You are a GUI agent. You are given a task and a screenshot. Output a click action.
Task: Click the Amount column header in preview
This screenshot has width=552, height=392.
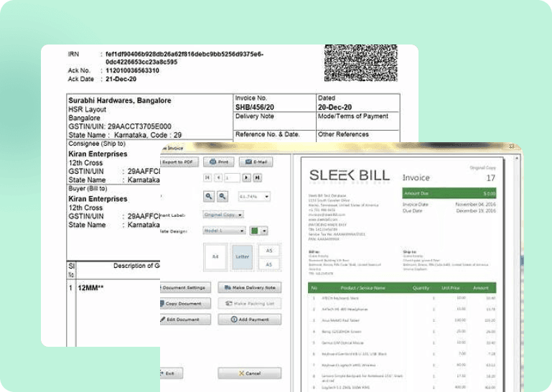480,288
